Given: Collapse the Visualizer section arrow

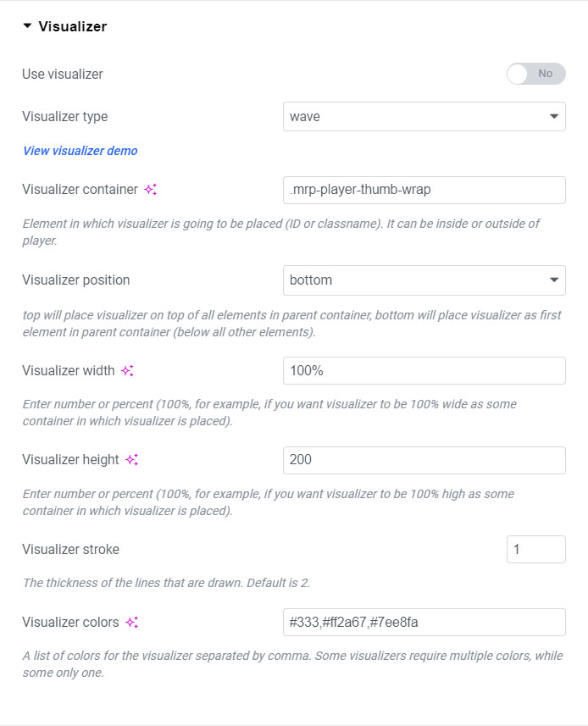Looking at the screenshot, I should pyautogui.click(x=28, y=26).
